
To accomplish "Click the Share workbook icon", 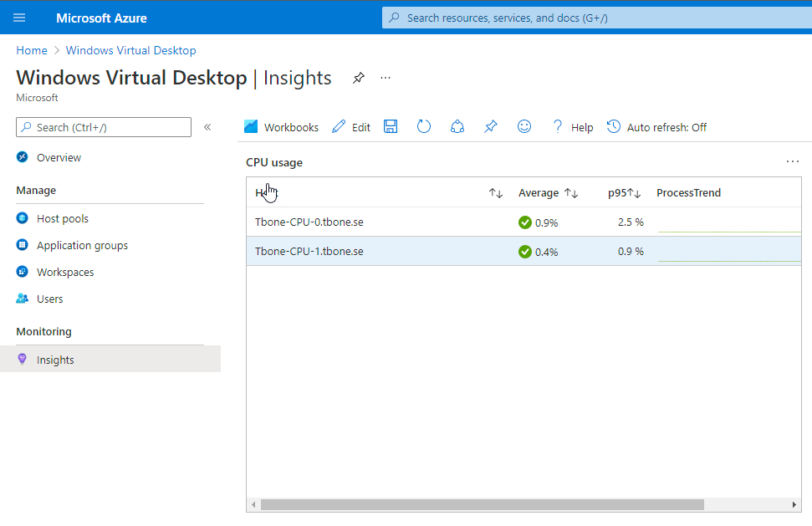I will click(x=457, y=127).
